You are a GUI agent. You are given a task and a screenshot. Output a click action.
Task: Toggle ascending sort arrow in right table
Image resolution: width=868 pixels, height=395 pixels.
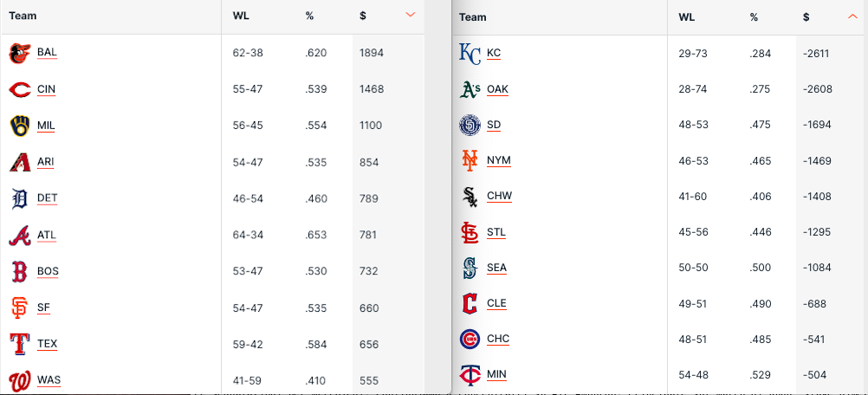[x=853, y=16]
